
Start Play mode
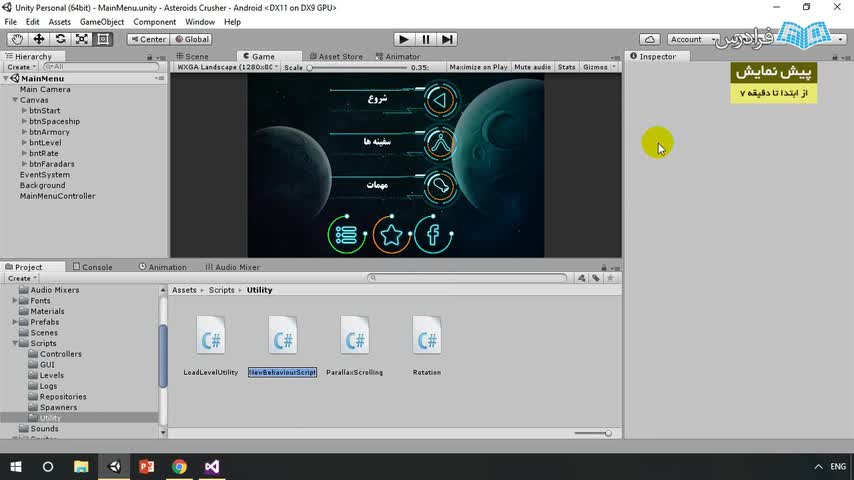pyautogui.click(x=404, y=39)
